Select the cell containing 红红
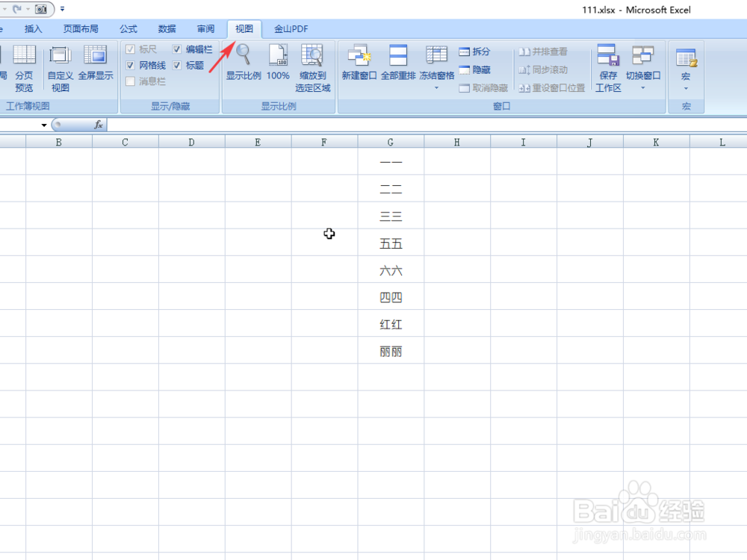This screenshot has width=747, height=560. coord(390,324)
